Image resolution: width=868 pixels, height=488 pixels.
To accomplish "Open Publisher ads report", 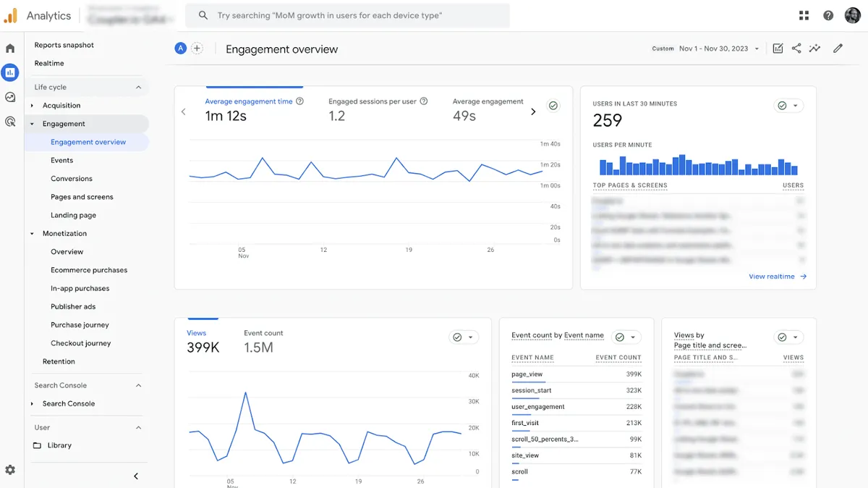I will [73, 307].
